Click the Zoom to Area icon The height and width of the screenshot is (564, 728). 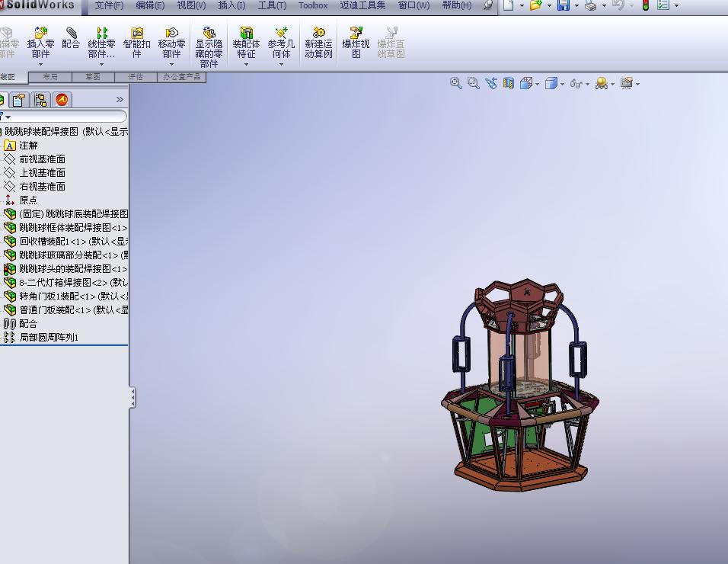tap(473, 83)
